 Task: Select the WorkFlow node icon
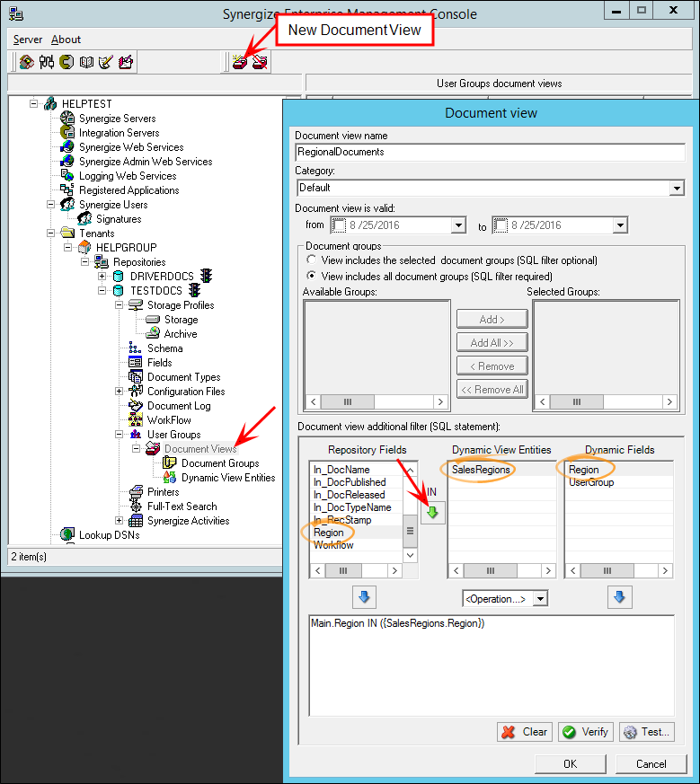(x=135, y=419)
